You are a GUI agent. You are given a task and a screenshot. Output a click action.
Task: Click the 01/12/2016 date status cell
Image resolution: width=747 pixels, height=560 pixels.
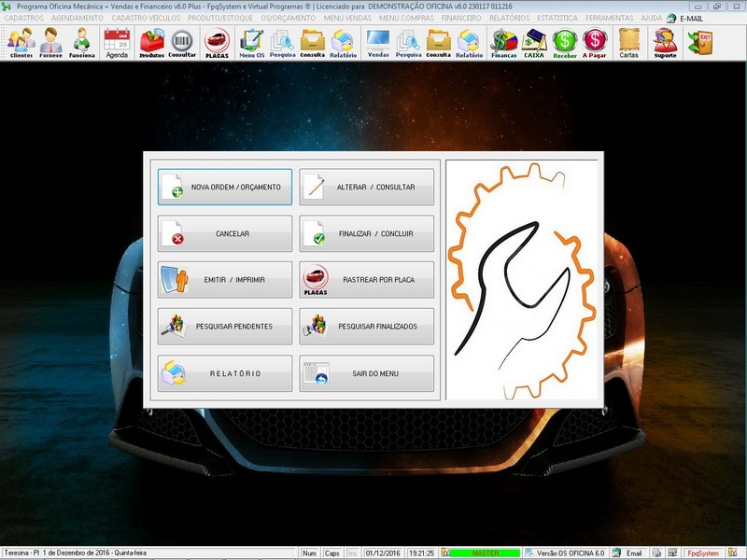[x=383, y=553]
